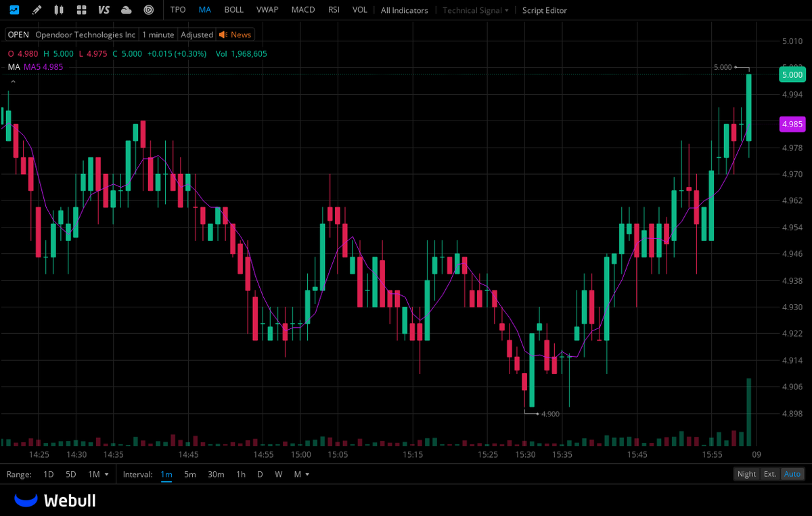Toggle the MA indicator off
The height and width of the screenshot is (516, 812).
click(205, 10)
